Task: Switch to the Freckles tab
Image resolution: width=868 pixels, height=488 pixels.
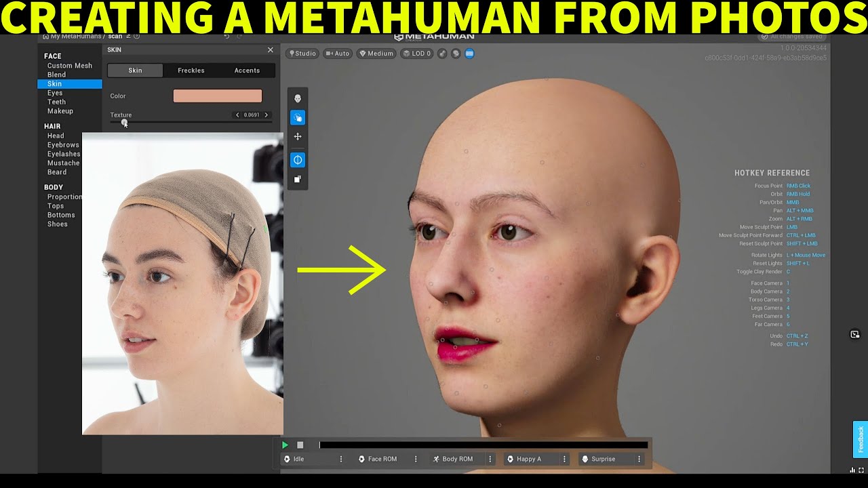Action: 191,70
